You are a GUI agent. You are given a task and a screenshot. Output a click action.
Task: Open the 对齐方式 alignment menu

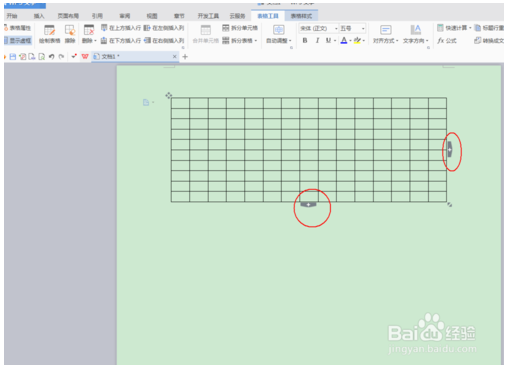click(386, 34)
